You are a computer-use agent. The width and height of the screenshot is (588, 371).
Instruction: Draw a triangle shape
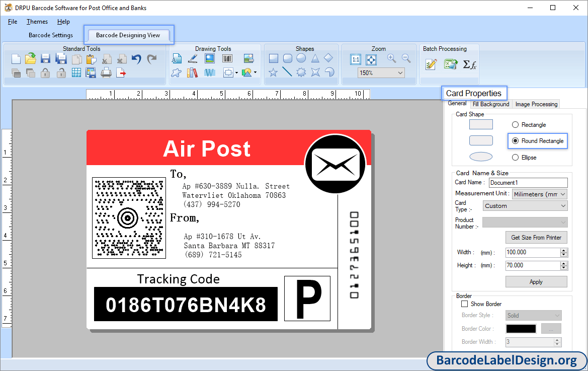315,58
